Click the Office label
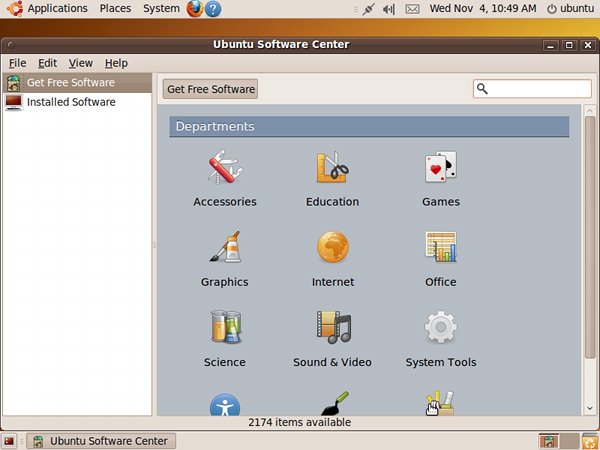Viewport: 600px width, 450px height. pos(441,282)
